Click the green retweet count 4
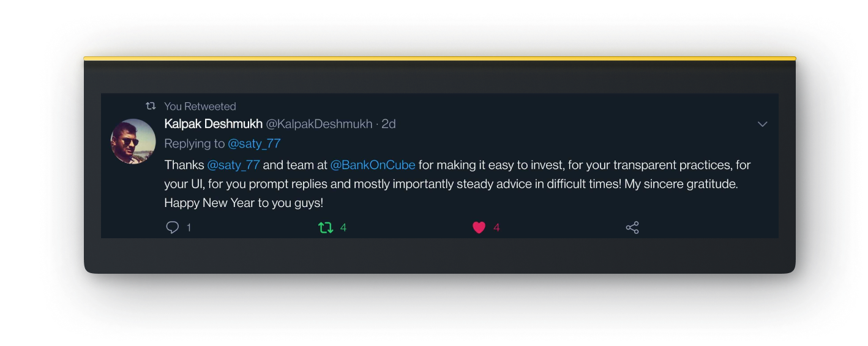 (x=343, y=228)
